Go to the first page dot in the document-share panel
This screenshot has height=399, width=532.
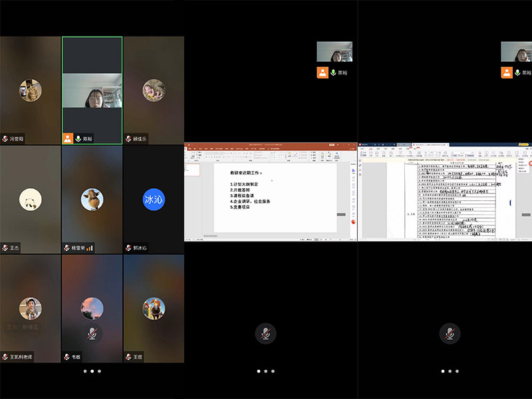point(443,371)
